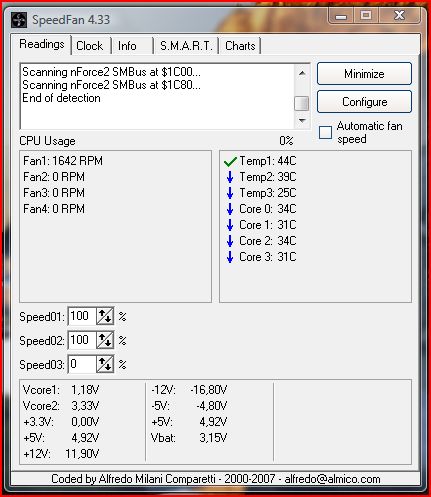This screenshot has height=497, width=431.
Task: Click the Vbat: 3,15V voltage reading
Action: [x=189, y=438]
